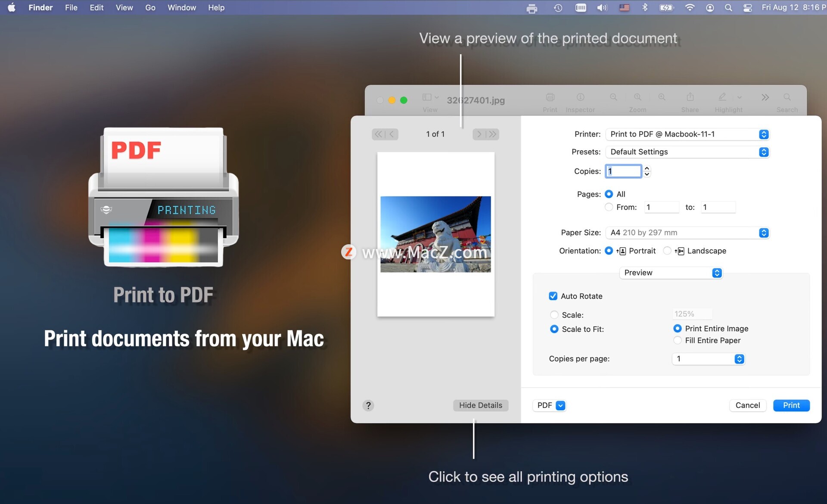Click the Bluetooth status icon

pos(645,7)
